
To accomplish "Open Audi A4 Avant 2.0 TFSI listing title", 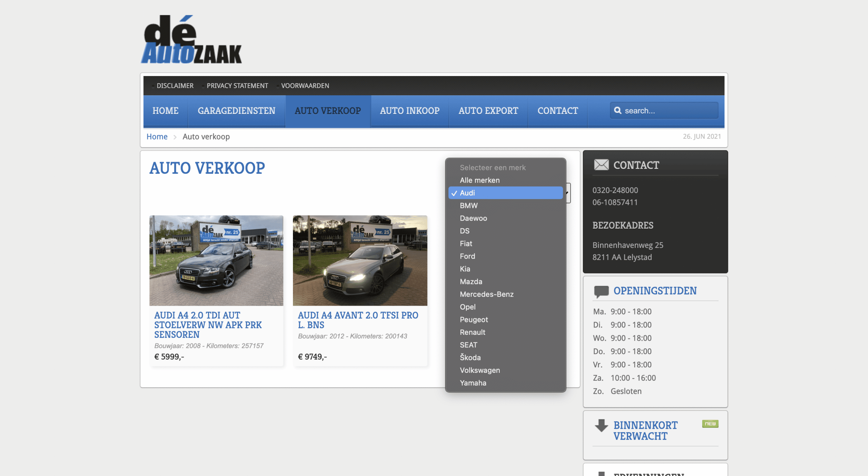I will click(x=358, y=320).
